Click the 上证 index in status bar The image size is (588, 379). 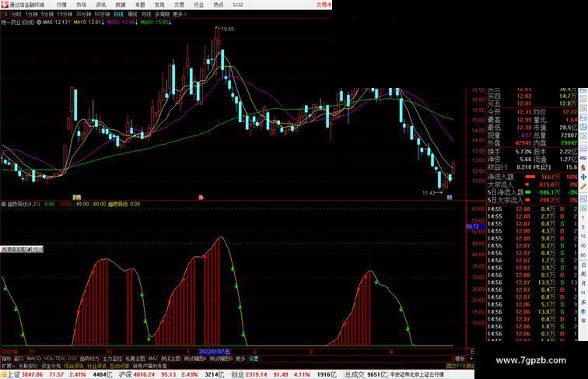click(x=13, y=374)
